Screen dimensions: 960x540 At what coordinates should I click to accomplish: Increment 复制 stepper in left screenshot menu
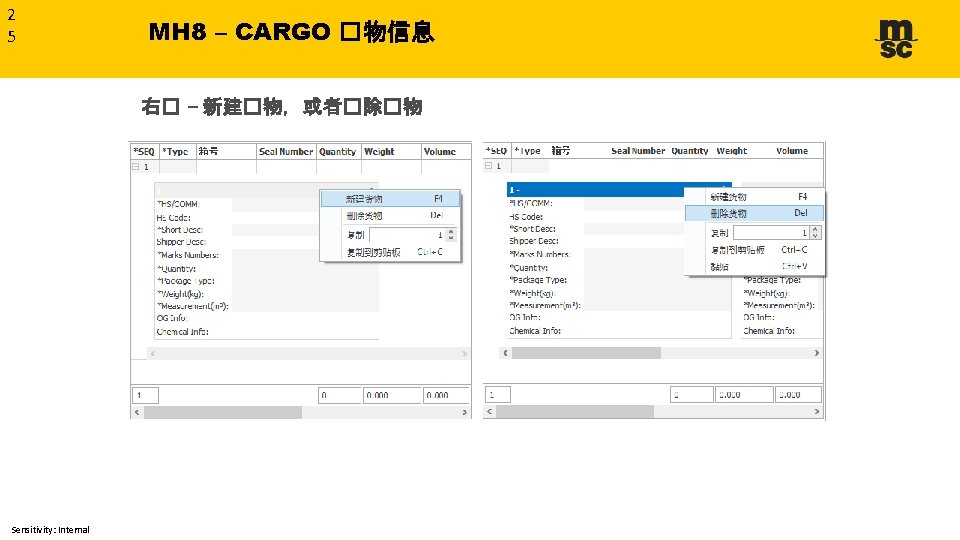click(x=451, y=231)
